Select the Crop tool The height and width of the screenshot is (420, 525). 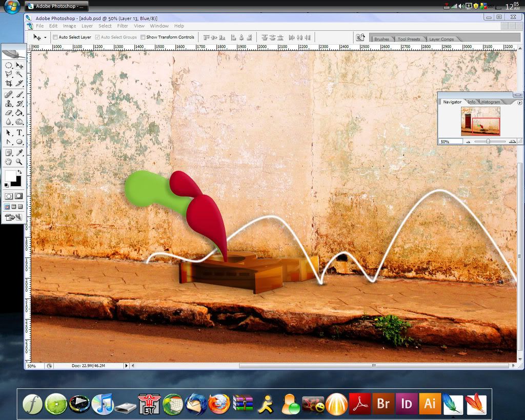pyautogui.click(x=8, y=83)
